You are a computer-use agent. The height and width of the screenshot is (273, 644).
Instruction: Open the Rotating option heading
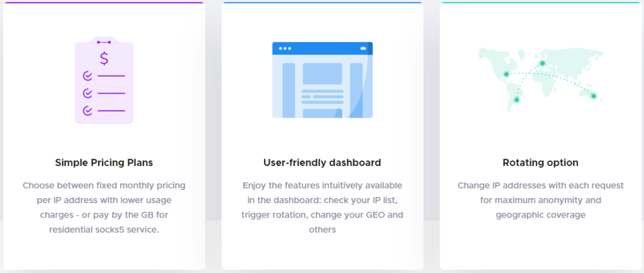(x=540, y=162)
